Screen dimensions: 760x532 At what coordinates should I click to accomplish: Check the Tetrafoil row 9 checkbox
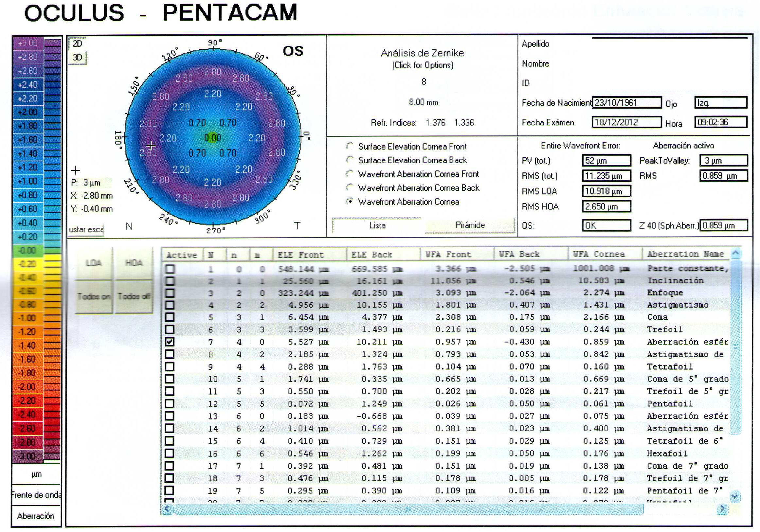coord(170,366)
